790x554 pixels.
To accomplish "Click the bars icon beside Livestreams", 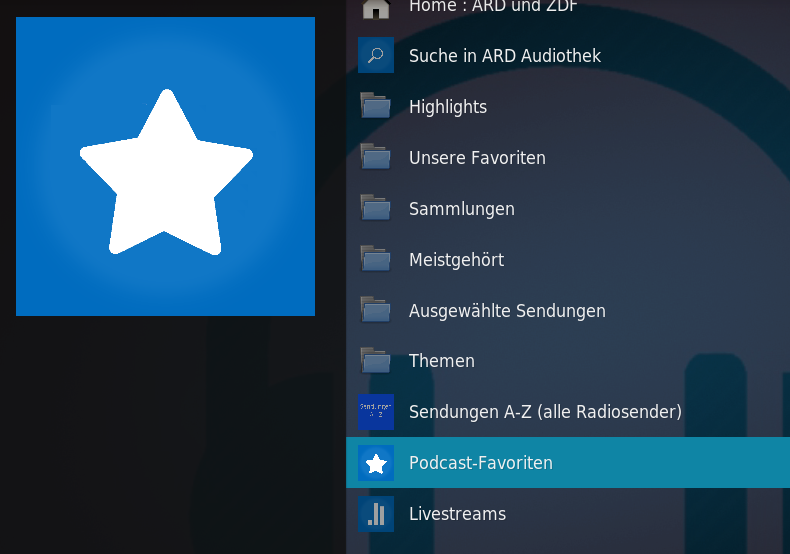I will (x=376, y=514).
